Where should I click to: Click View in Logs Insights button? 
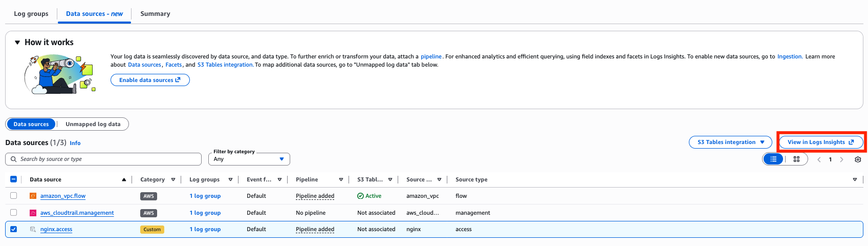point(820,142)
